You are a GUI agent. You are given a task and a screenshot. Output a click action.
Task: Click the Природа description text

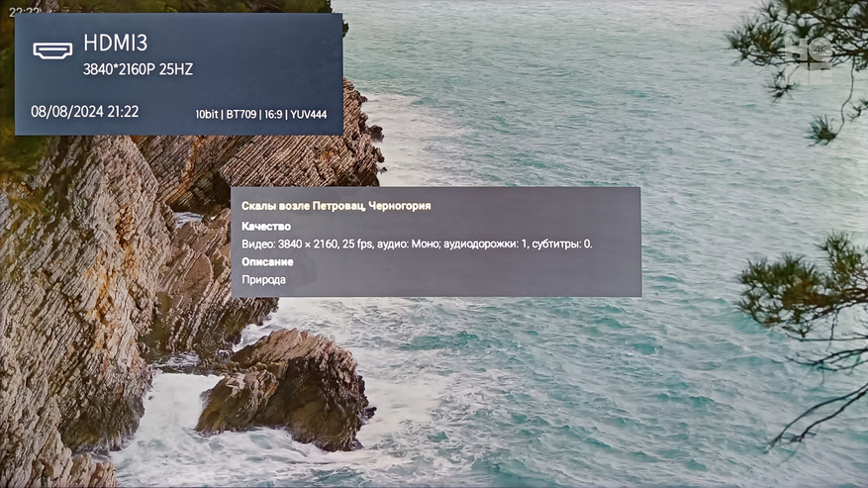pyautogui.click(x=263, y=280)
